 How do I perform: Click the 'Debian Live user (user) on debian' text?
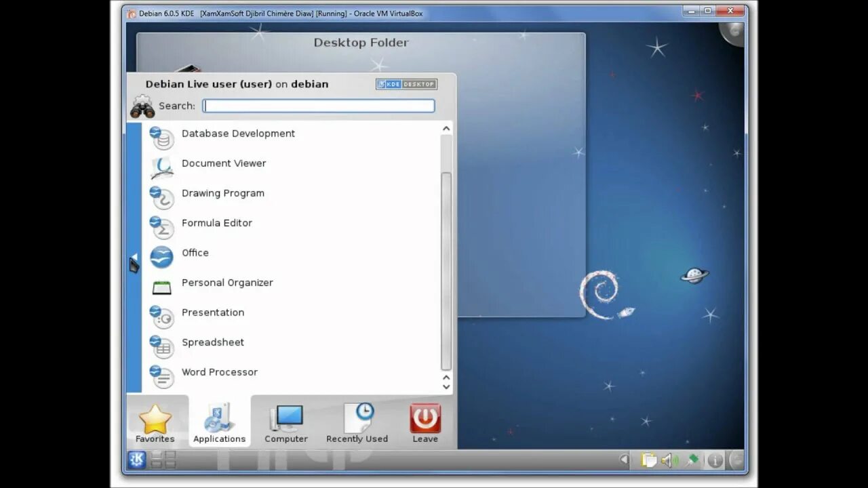(237, 84)
